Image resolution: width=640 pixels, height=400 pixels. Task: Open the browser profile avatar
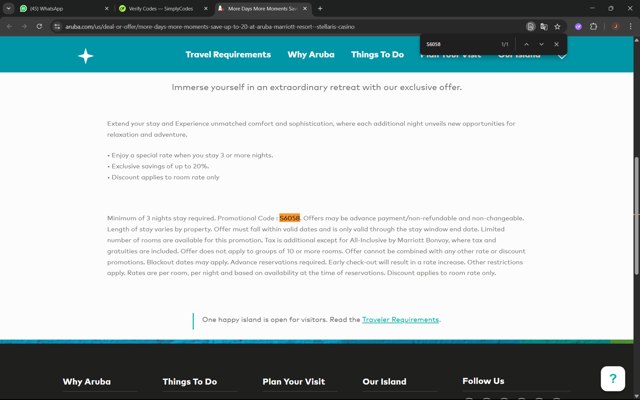coord(616,27)
